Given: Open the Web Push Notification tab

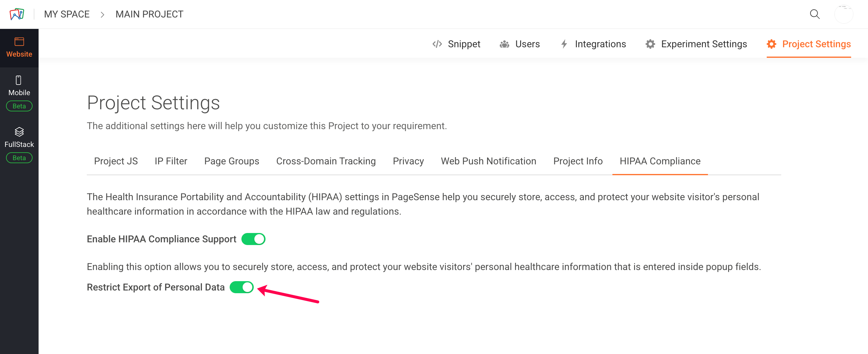Looking at the screenshot, I should tap(488, 161).
